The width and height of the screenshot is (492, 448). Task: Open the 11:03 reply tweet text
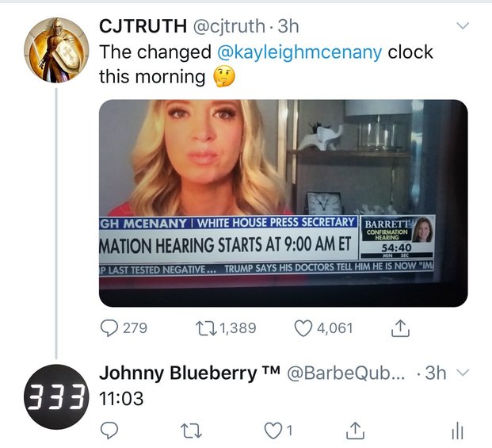(121, 399)
